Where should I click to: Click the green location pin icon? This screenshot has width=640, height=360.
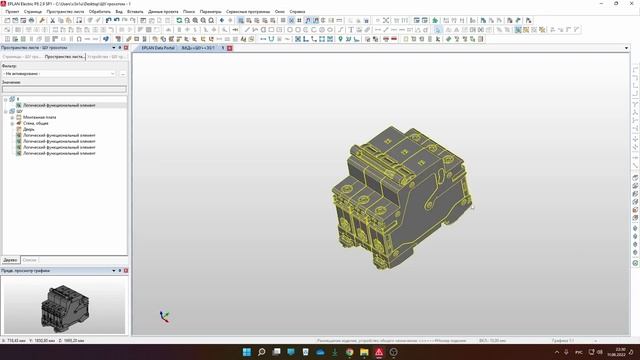340,39
